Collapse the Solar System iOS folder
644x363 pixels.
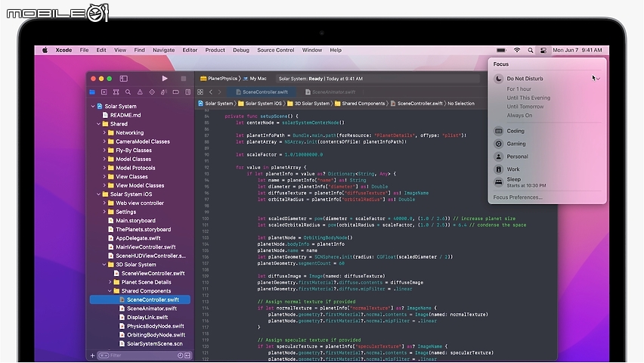[x=98, y=194]
